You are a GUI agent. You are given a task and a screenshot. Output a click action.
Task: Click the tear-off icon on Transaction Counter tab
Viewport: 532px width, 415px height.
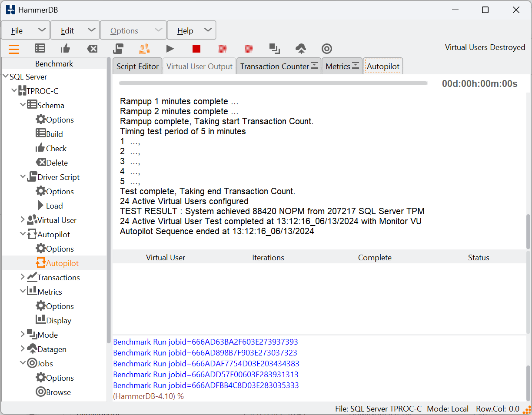[315, 66]
